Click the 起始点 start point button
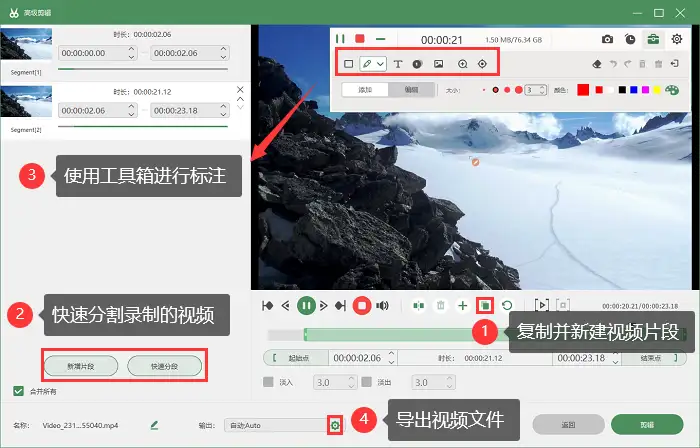 (296, 358)
